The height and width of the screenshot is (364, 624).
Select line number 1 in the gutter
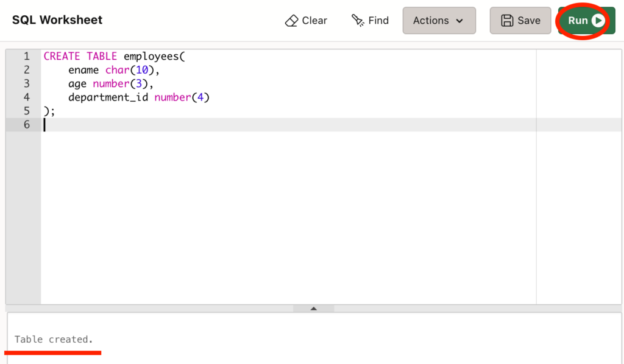tap(26, 56)
